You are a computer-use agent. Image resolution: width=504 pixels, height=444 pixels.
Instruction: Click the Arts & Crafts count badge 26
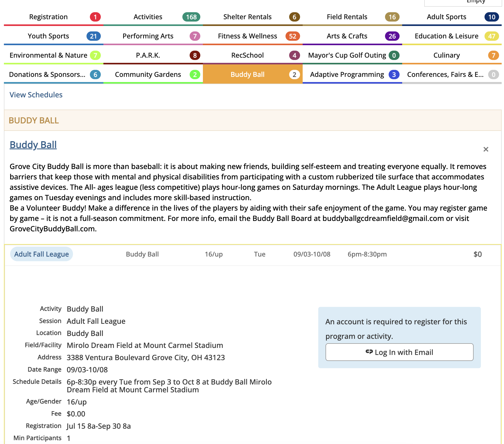click(x=392, y=36)
